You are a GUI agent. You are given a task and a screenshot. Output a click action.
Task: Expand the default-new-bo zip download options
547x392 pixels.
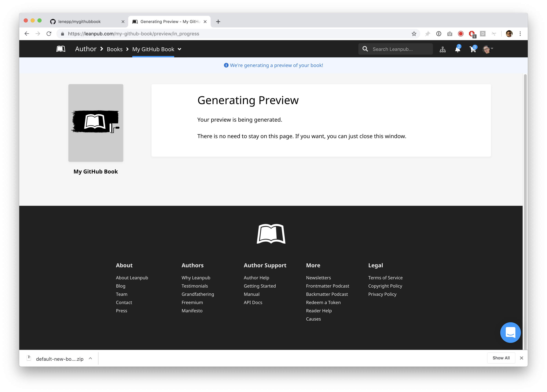(x=90, y=359)
